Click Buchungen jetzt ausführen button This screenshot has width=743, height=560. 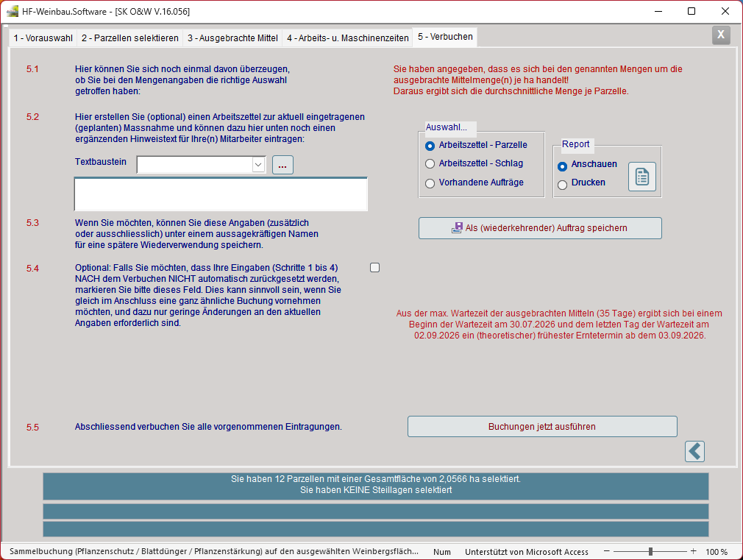tap(542, 427)
